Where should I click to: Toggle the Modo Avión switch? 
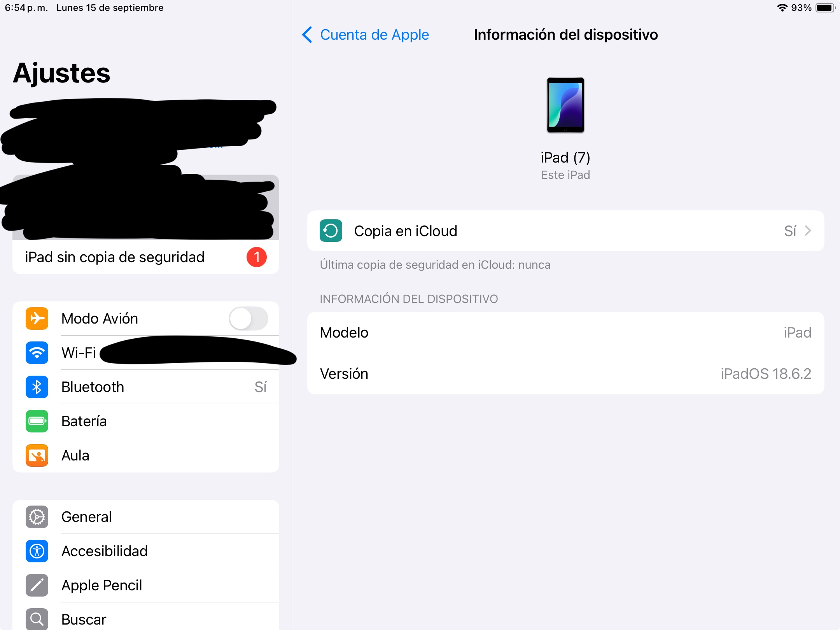point(248,318)
